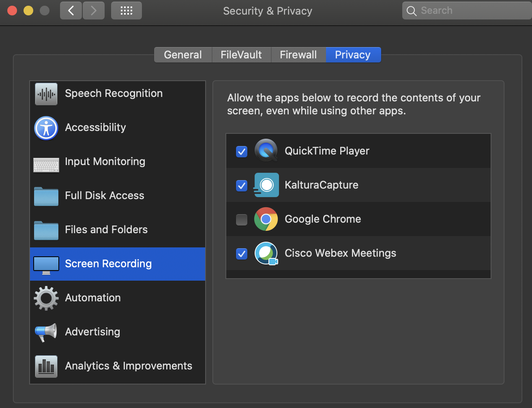This screenshot has height=408, width=532.
Task: Select the Cisco Webex Meetings name text
Action: click(340, 253)
